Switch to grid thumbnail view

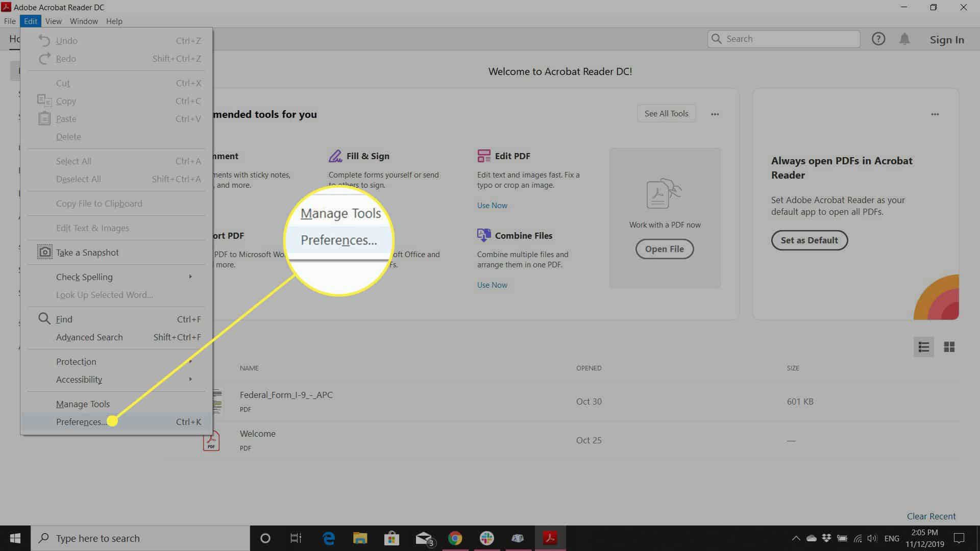coord(949,347)
